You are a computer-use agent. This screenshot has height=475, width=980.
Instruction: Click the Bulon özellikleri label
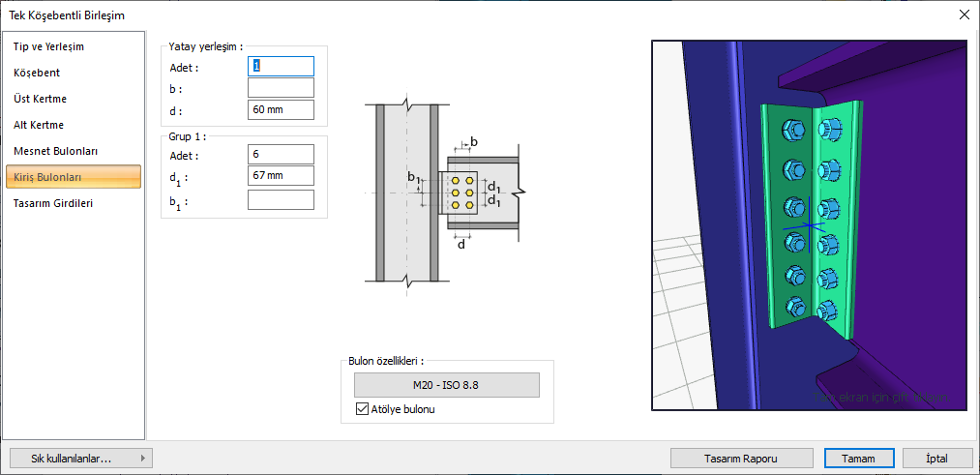(386, 361)
